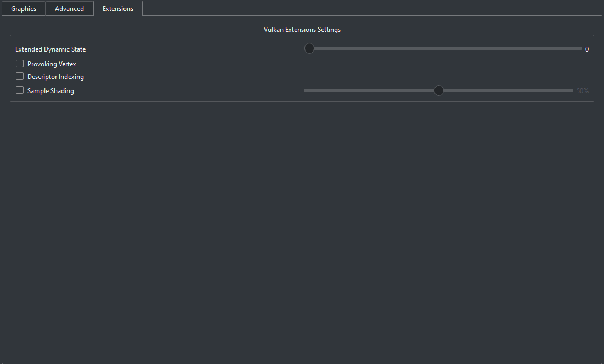This screenshot has height=364, width=604.
Task: Click the Sample Shading slider handle
Action: (438, 90)
